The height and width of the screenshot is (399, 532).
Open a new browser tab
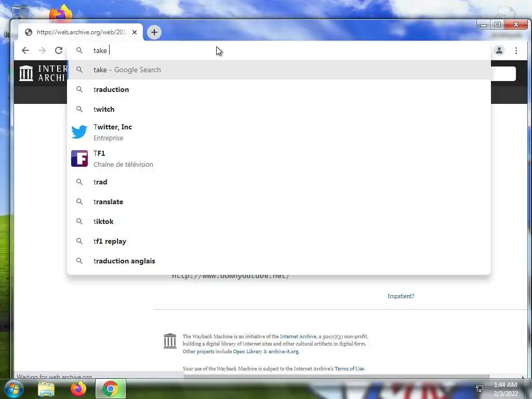154,32
